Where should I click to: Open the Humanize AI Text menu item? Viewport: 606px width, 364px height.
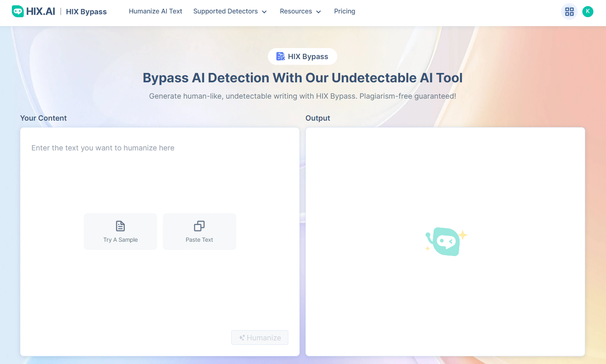point(155,11)
